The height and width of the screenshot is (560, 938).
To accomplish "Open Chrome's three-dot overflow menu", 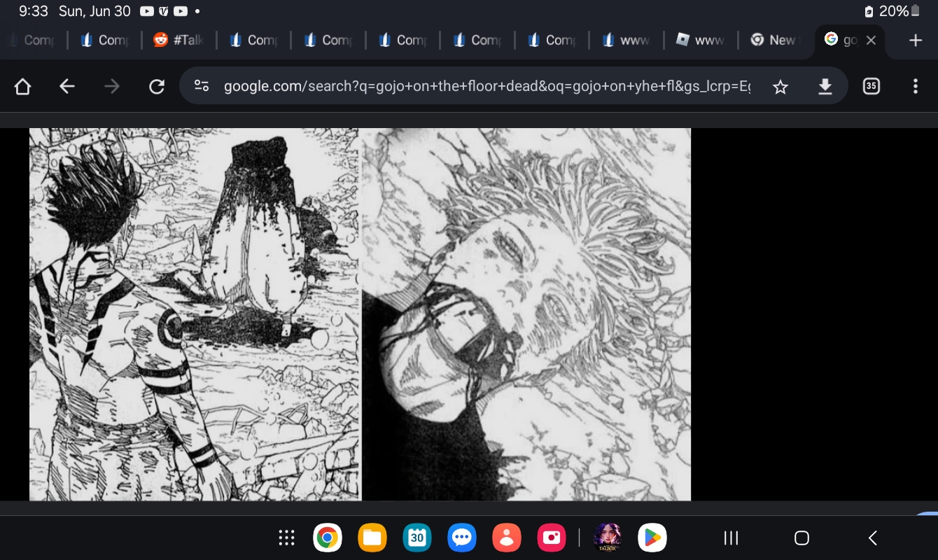I will (915, 86).
